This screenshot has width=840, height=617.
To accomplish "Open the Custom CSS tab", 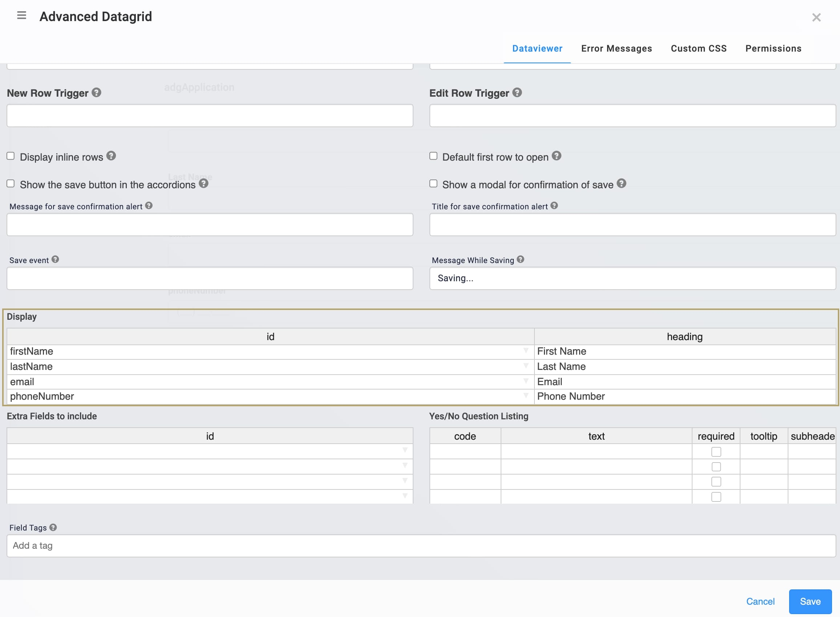I will click(699, 49).
